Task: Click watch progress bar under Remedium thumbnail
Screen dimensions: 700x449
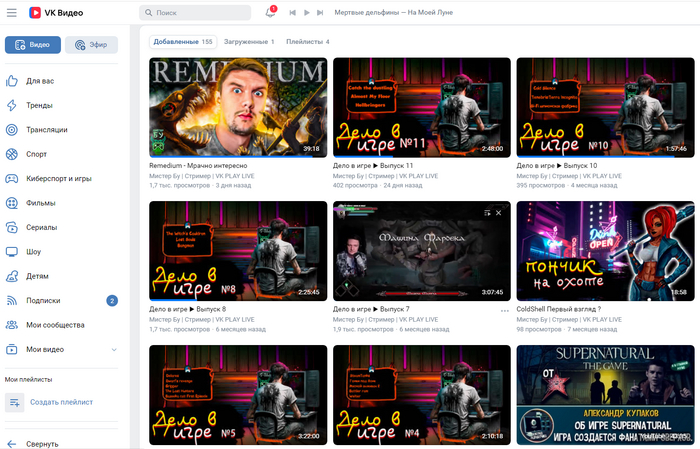Action: coord(238,157)
